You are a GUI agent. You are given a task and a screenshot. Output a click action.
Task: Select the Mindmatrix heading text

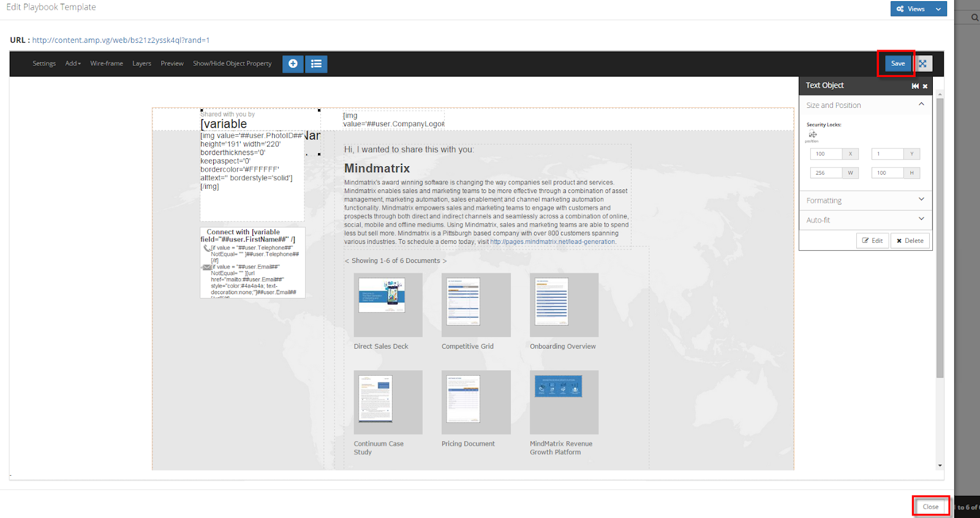coord(377,169)
